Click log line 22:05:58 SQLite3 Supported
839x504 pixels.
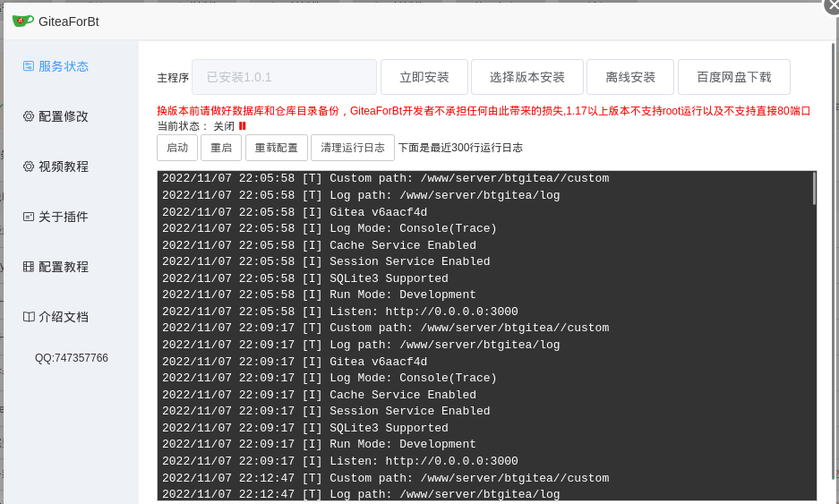pos(305,278)
